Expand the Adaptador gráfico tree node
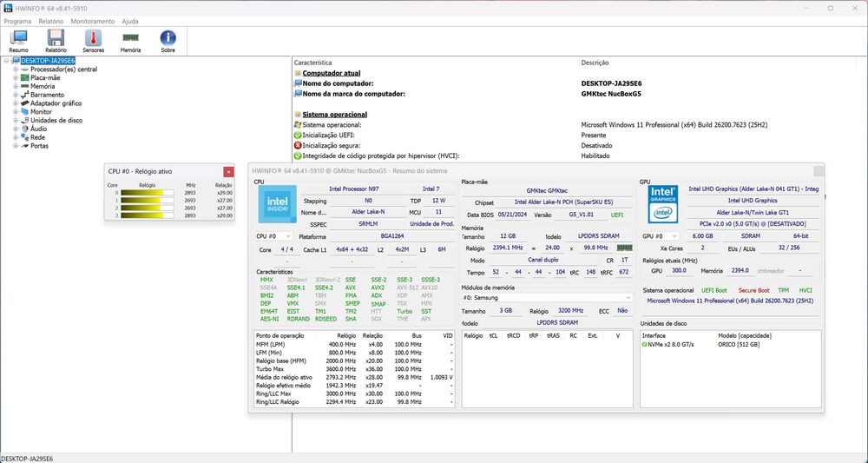This screenshot has height=463, width=868. (x=16, y=103)
